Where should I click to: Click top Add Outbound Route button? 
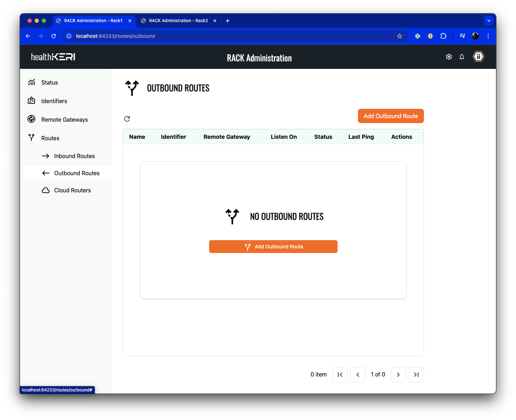coord(391,116)
